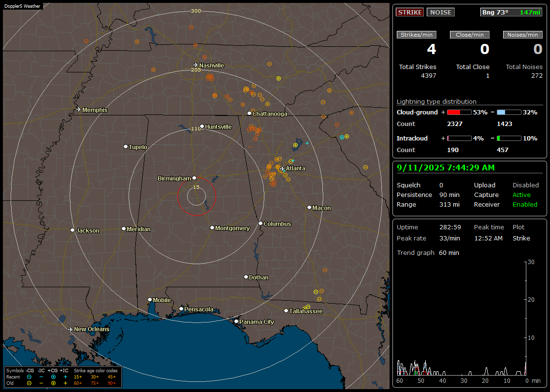
Task: Click the Receiver status Enabled
Action: 525,205
